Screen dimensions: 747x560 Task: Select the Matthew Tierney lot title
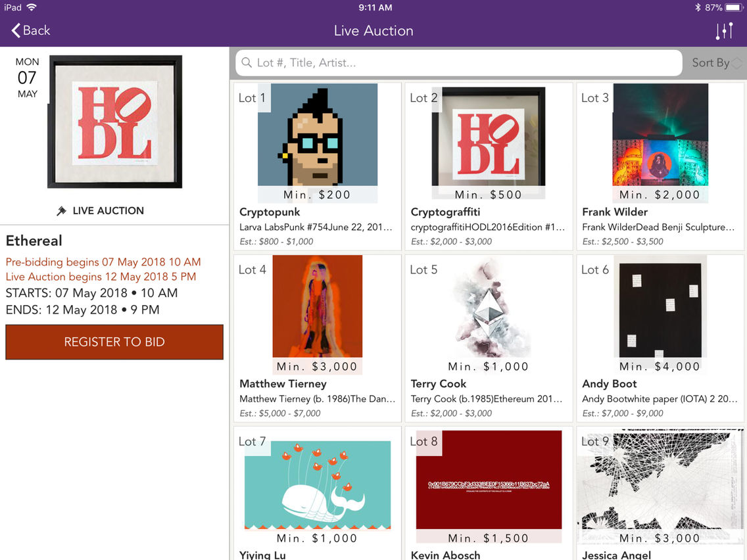tap(283, 384)
